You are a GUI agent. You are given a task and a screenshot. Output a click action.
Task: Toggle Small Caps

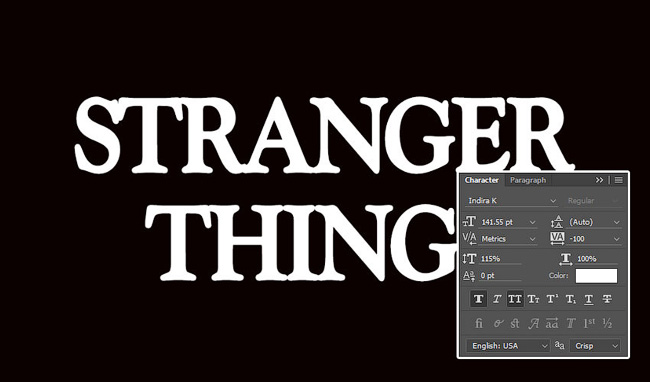point(534,299)
